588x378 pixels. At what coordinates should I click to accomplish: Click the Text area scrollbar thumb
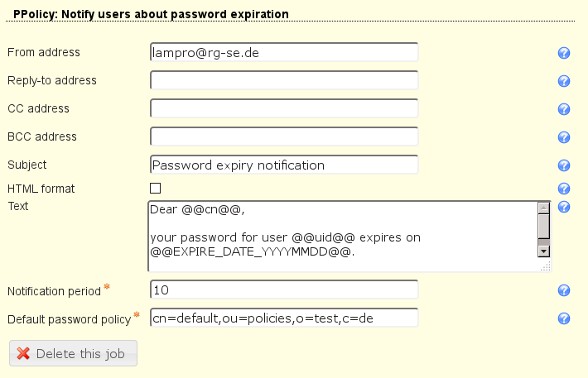543,224
